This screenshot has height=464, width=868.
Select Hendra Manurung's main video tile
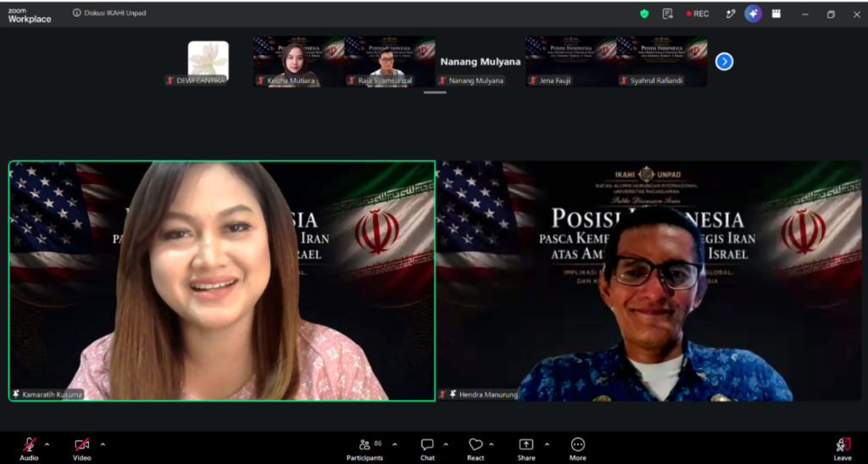(x=648, y=281)
